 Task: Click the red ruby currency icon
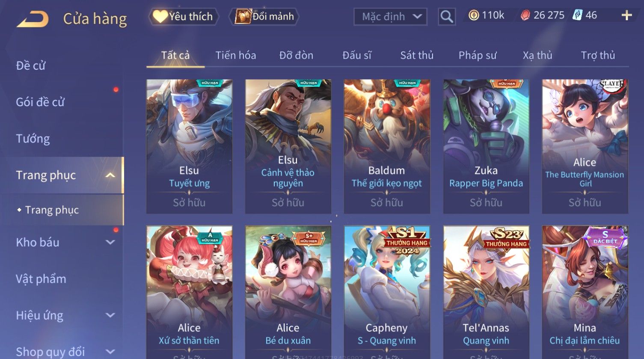pyautogui.click(x=525, y=15)
